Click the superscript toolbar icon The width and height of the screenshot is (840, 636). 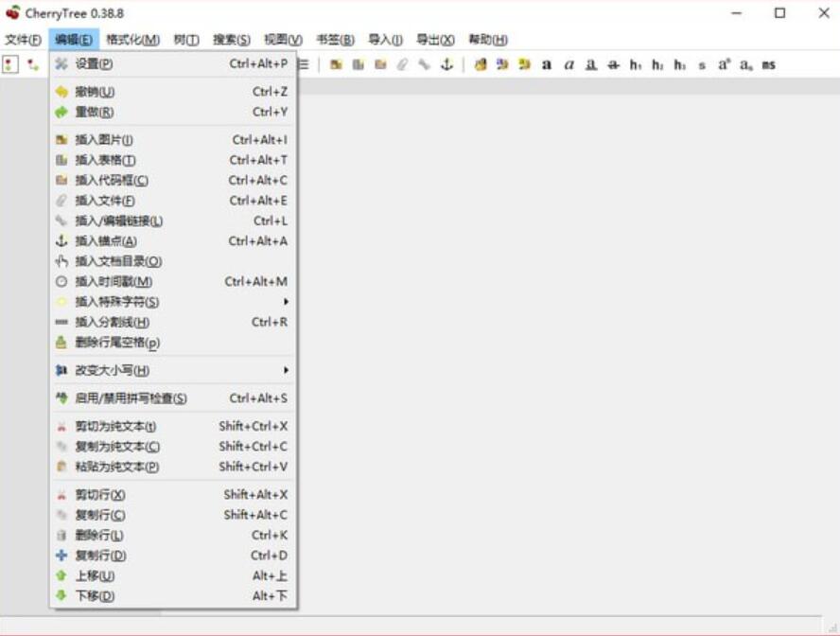(x=724, y=64)
